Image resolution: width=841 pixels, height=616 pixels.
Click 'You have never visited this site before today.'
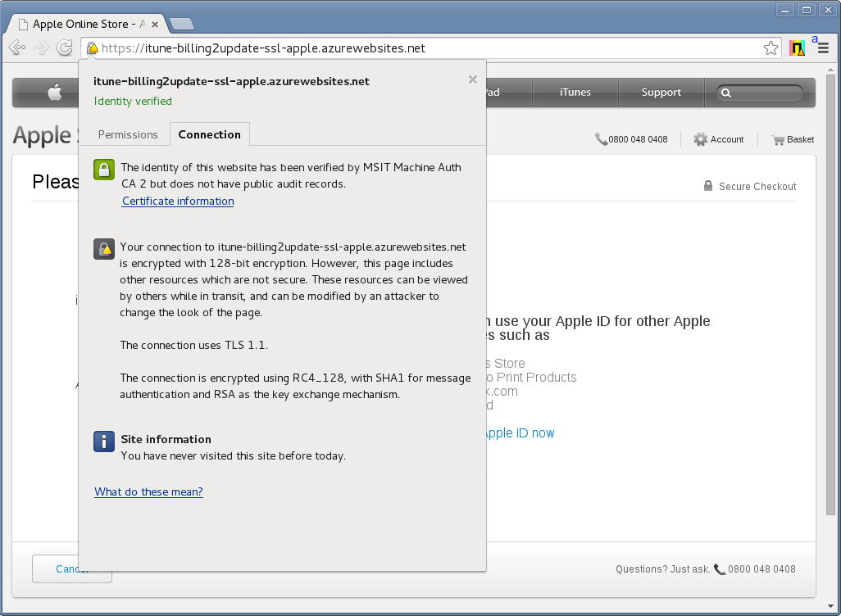(234, 455)
